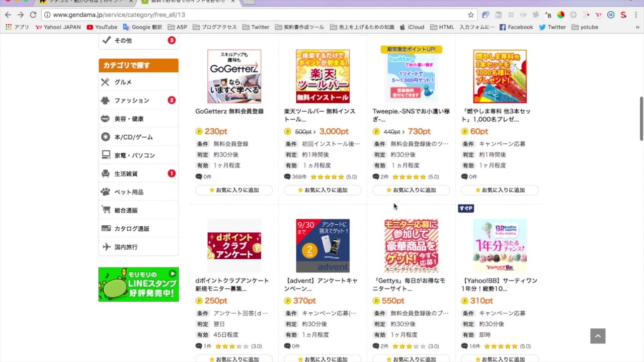Add 燃やしま専科 to favorites
The image size is (644, 362).
pyautogui.click(x=500, y=190)
